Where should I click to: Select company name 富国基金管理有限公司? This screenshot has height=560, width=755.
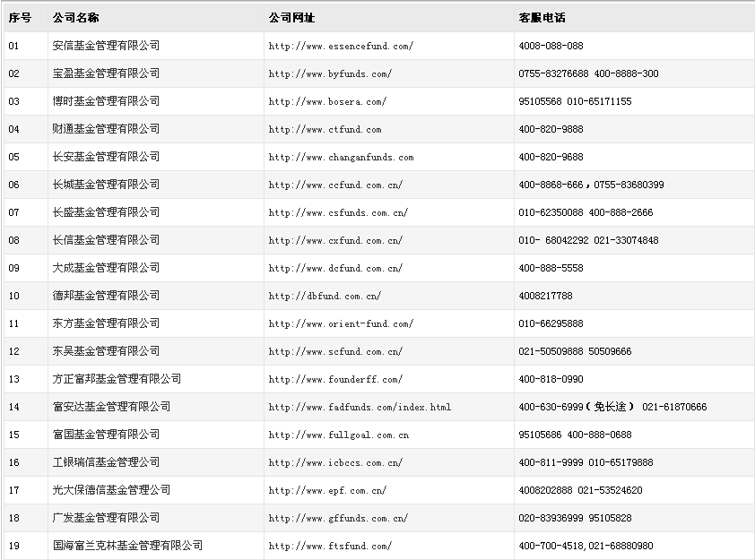pyautogui.click(x=106, y=435)
